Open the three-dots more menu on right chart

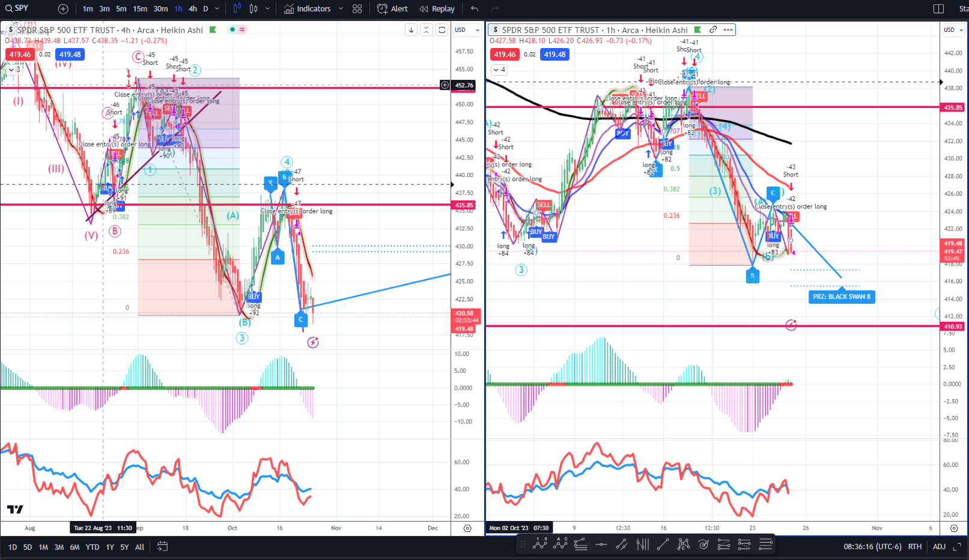[728, 29]
